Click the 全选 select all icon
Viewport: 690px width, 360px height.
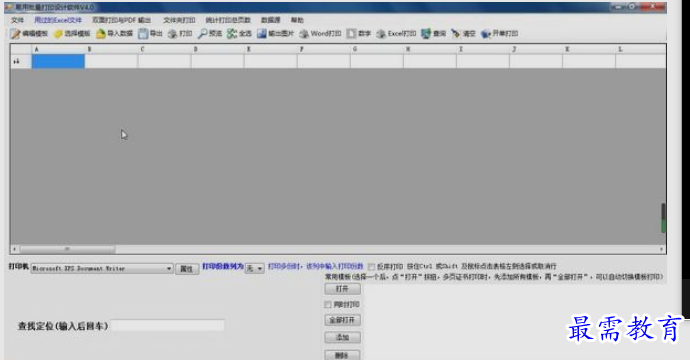pos(232,34)
